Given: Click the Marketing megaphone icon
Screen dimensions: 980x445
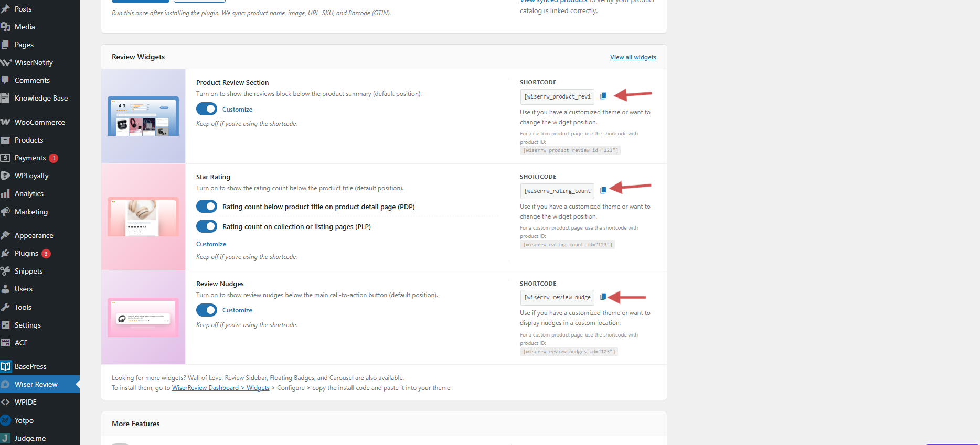Looking at the screenshot, I should [x=6, y=212].
